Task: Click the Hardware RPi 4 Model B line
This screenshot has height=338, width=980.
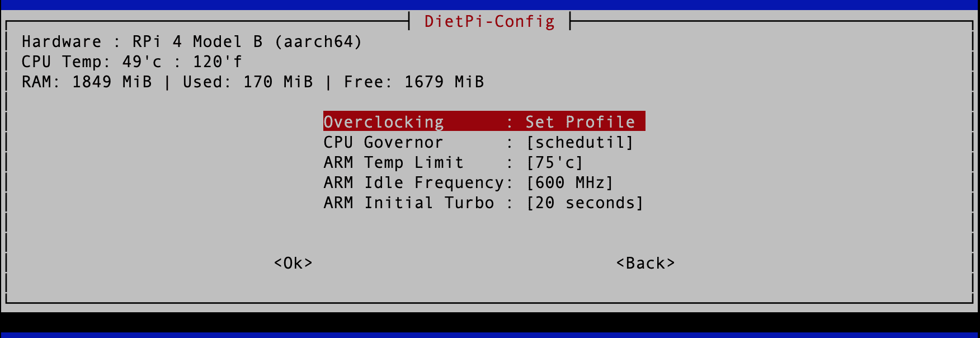Action: pos(192,41)
